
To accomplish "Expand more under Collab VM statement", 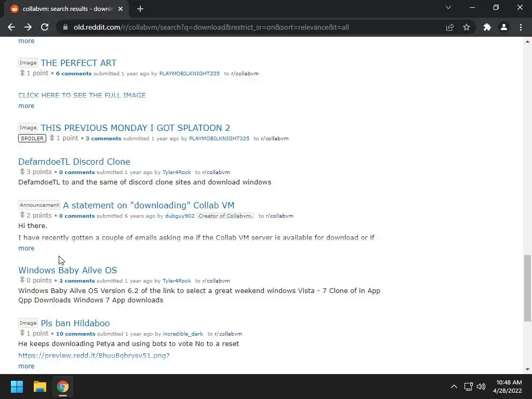I will 26,248.
